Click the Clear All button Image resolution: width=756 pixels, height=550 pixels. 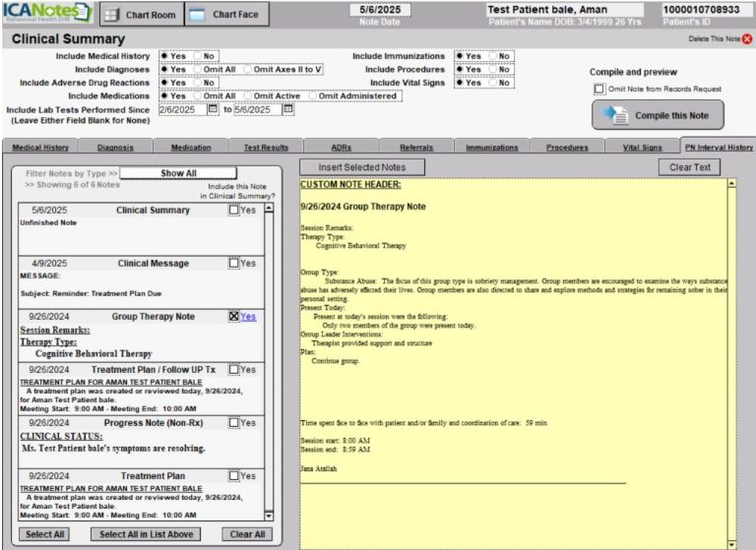coord(247,534)
